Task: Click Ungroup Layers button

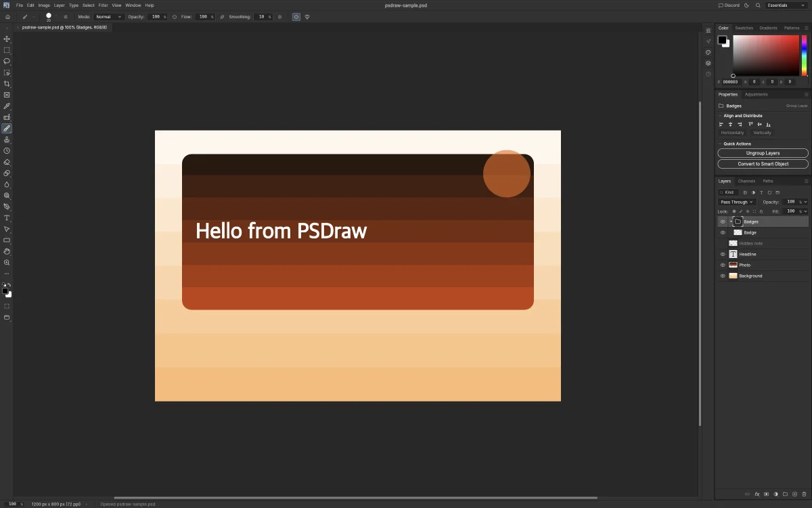Action: [763, 153]
